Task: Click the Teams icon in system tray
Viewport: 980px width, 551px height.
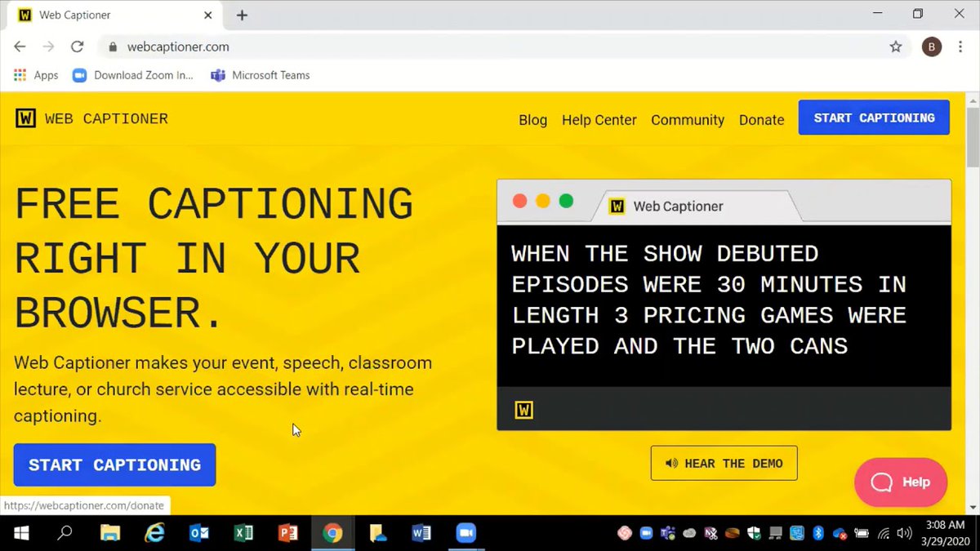Action: [x=668, y=533]
